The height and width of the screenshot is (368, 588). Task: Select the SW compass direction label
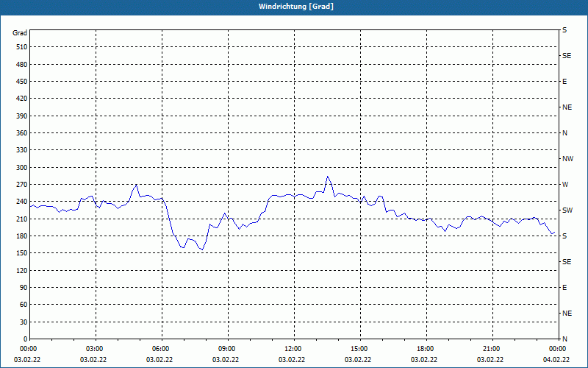(x=567, y=210)
